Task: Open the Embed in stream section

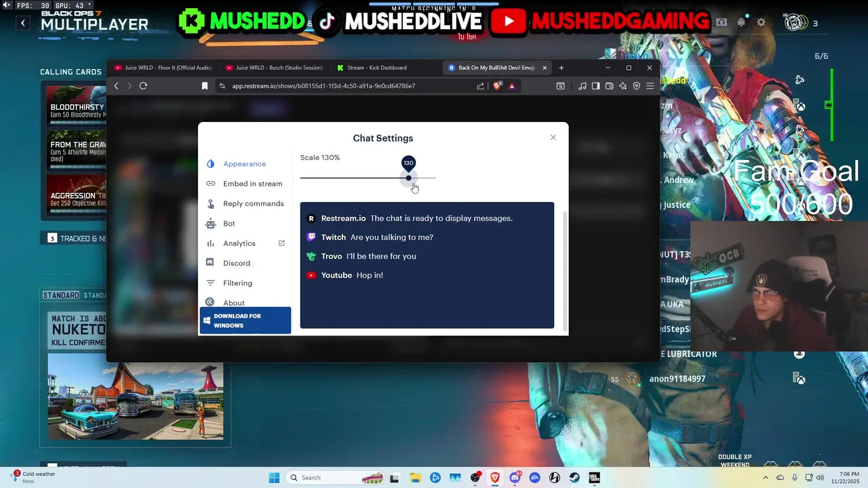Action: point(244,184)
